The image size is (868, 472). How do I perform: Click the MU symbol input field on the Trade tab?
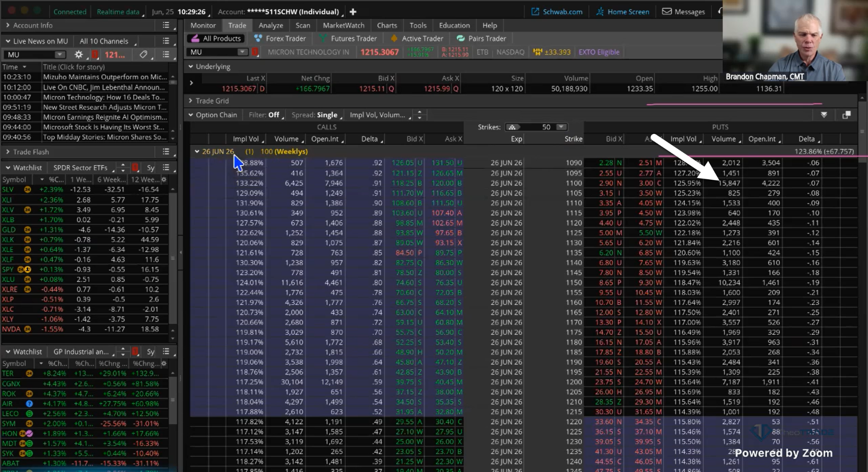213,52
